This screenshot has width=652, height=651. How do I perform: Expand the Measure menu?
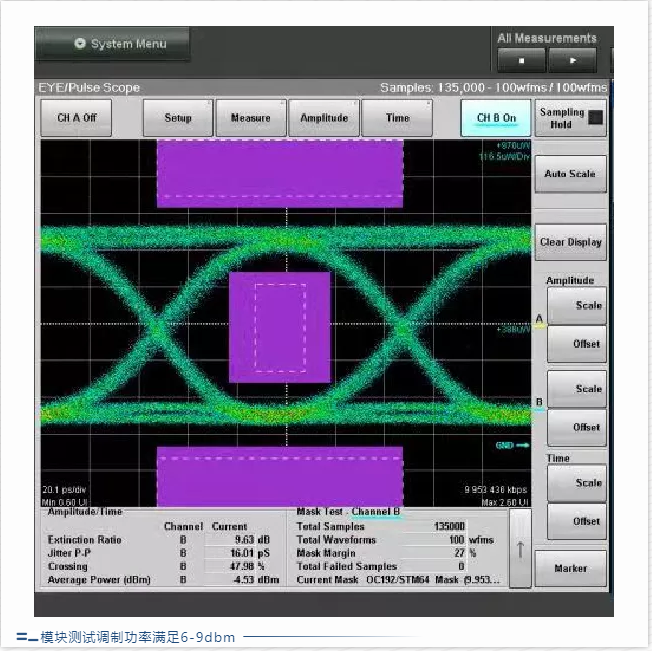[x=251, y=118]
